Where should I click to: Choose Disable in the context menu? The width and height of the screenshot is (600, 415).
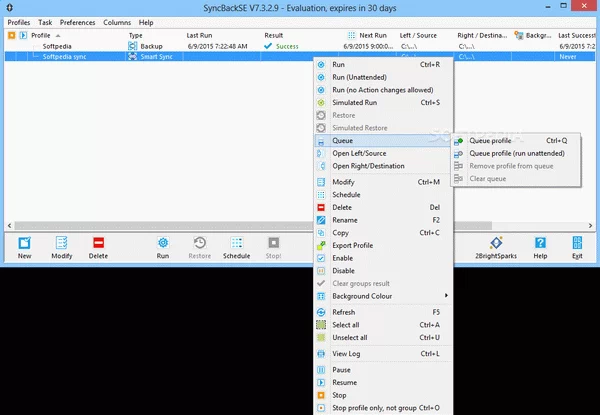coord(343,271)
